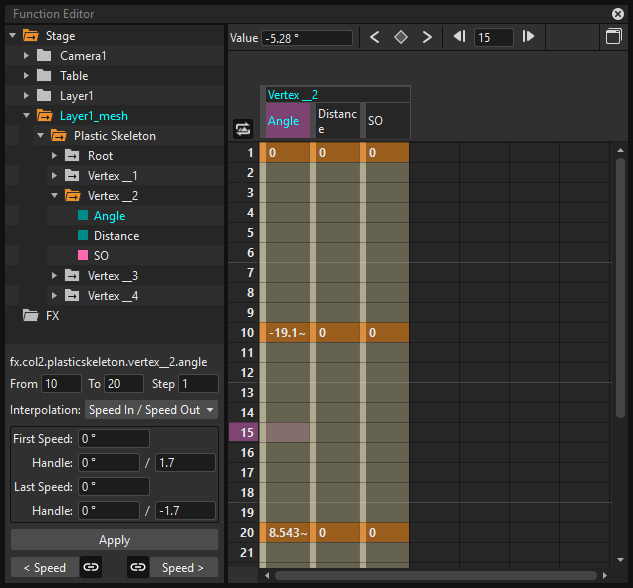Click the vertical scrollbar thumb
This screenshot has width=633, height=588.
(620, 288)
